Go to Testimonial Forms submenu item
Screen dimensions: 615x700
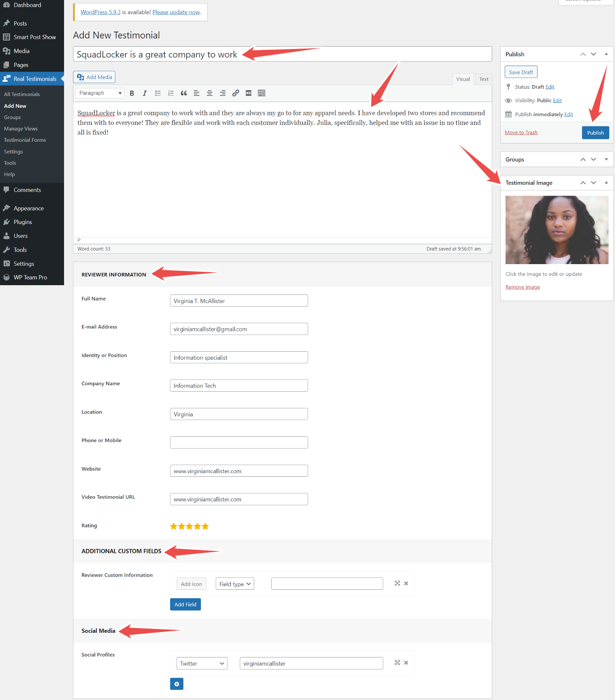pyautogui.click(x=25, y=140)
